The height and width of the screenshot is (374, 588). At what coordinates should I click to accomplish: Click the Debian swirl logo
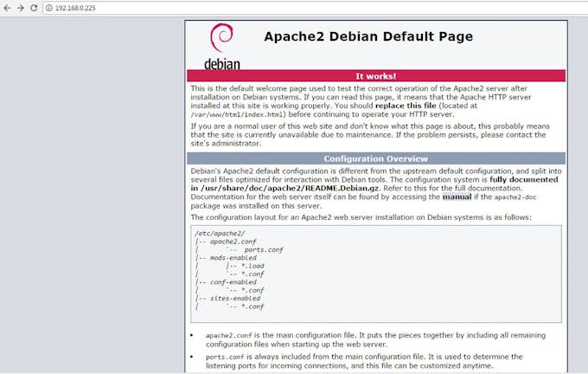coord(221,37)
